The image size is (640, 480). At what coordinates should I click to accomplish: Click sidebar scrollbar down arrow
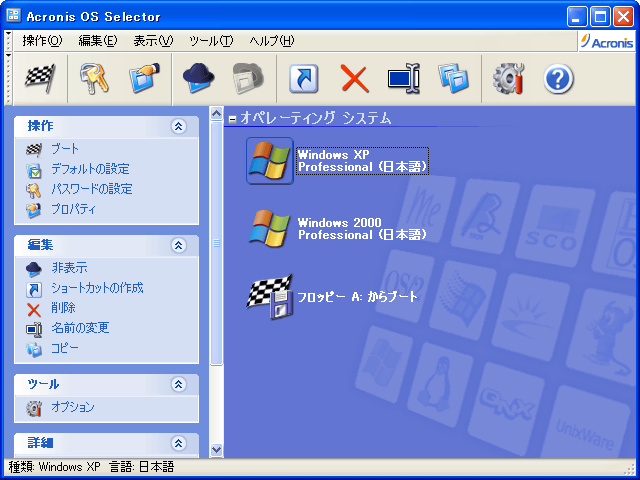(x=216, y=450)
